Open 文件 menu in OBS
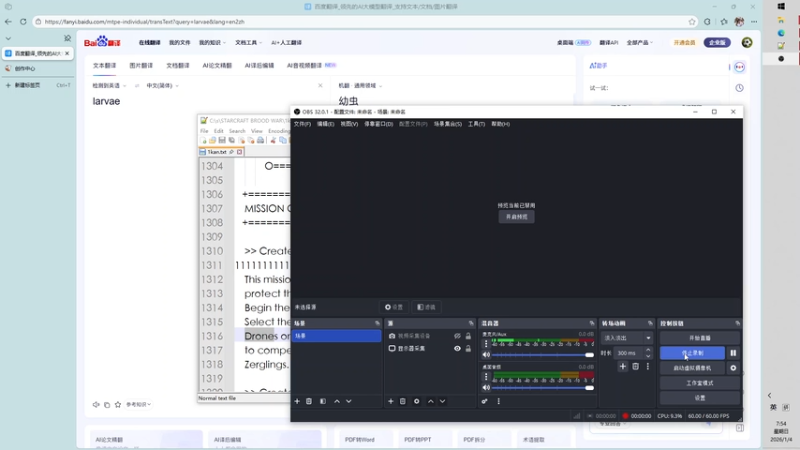 tap(302, 124)
